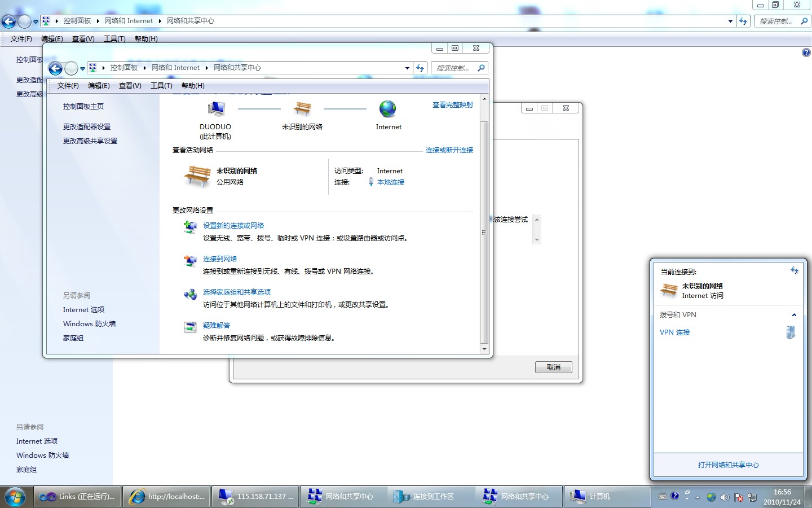Click the search box in front window
This screenshot has width=812, height=508.
pyautogui.click(x=453, y=68)
